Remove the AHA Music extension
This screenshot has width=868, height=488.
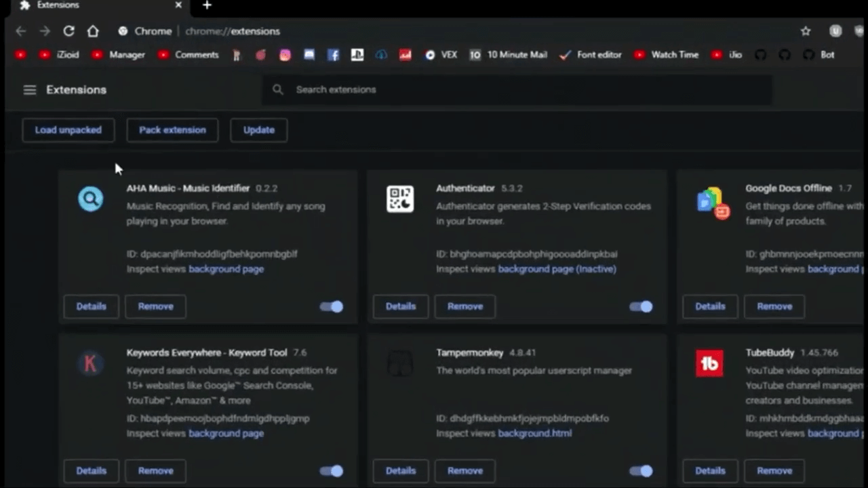(x=156, y=306)
